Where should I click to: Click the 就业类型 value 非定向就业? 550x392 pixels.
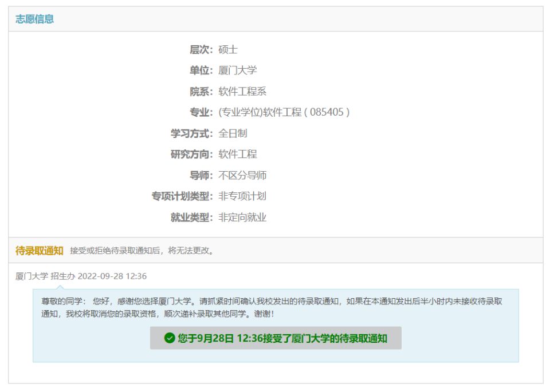242,217
